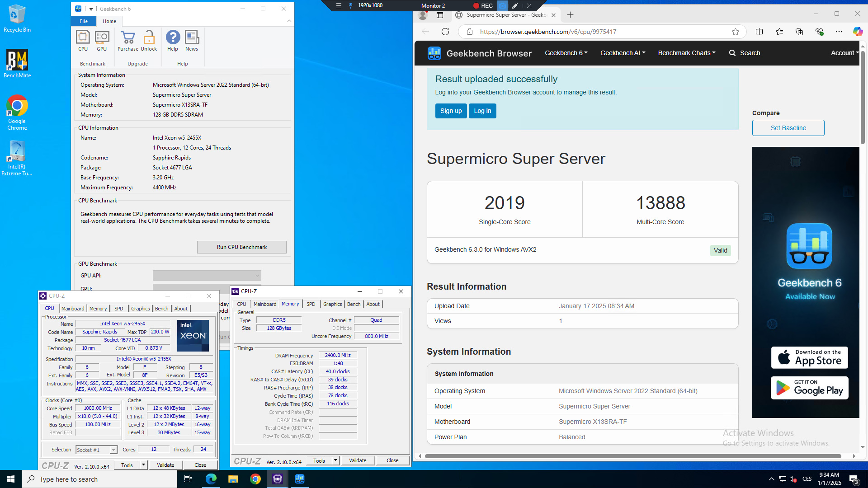
Task: Show hidden tray icons chevron
Action: point(771,479)
